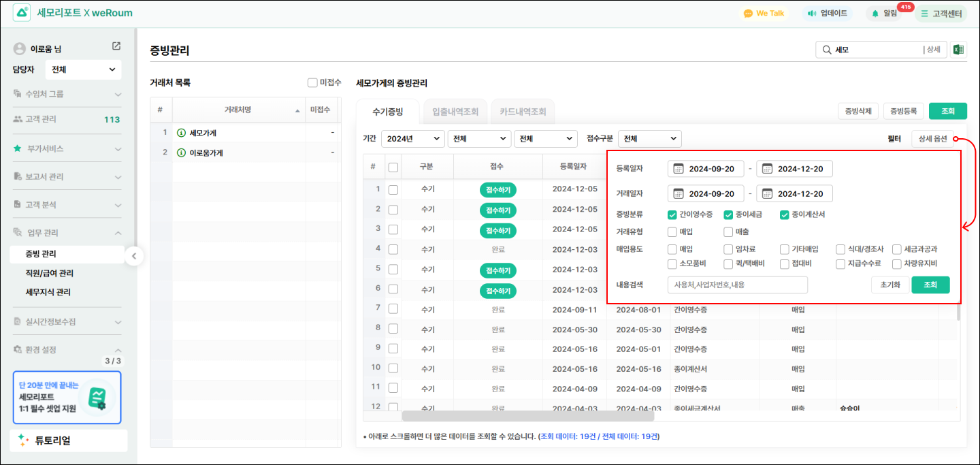Select 직원/급여 관리 in sidebar

49,273
